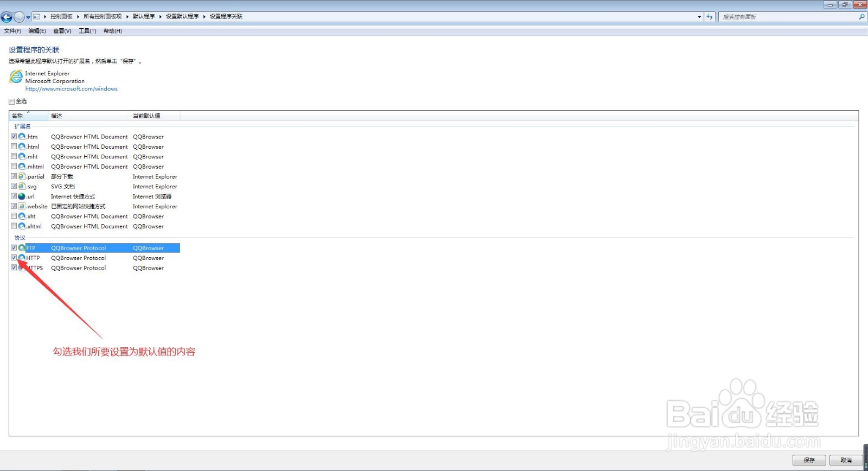Screen dimensions: 868x471
Task: Click the .website file type icon
Action: (22, 206)
